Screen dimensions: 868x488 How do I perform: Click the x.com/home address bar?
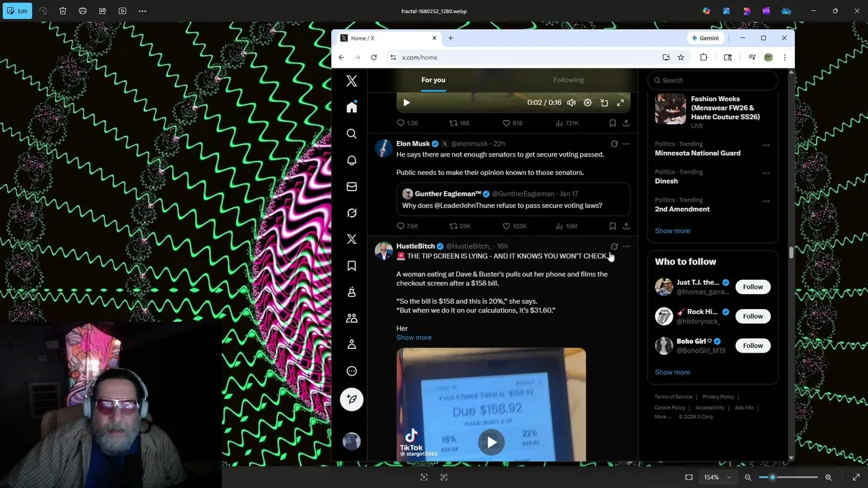(522, 58)
